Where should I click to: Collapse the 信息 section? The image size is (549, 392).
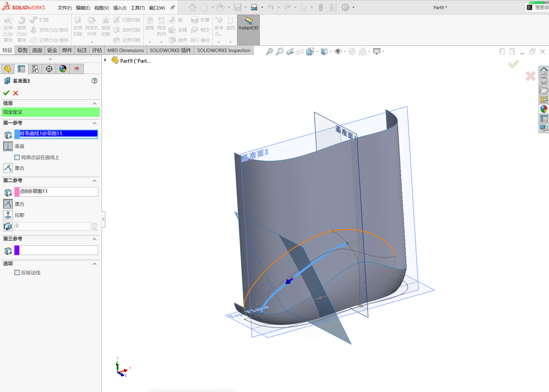click(x=94, y=103)
